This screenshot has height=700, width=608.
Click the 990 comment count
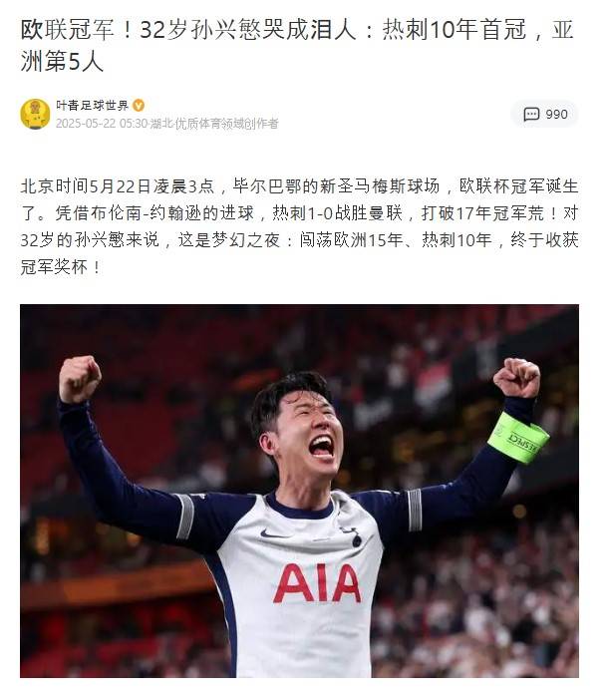(x=556, y=115)
